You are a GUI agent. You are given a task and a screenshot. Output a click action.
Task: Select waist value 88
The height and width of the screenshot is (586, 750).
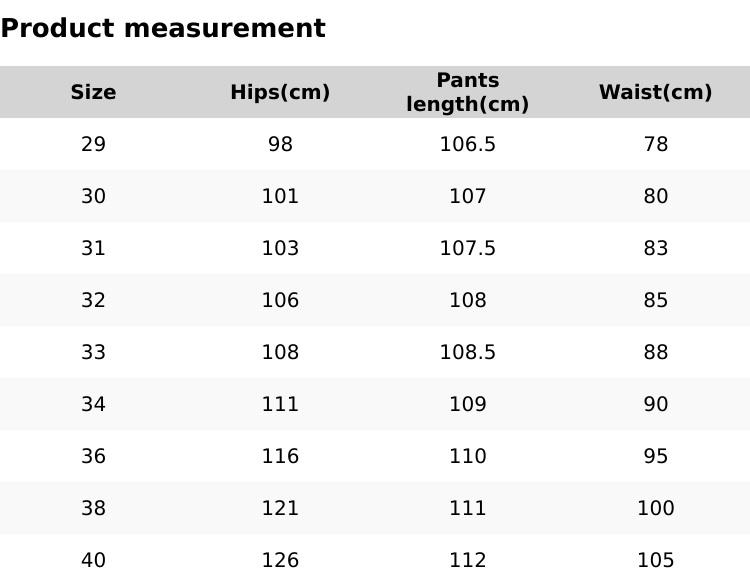[655, 352]
